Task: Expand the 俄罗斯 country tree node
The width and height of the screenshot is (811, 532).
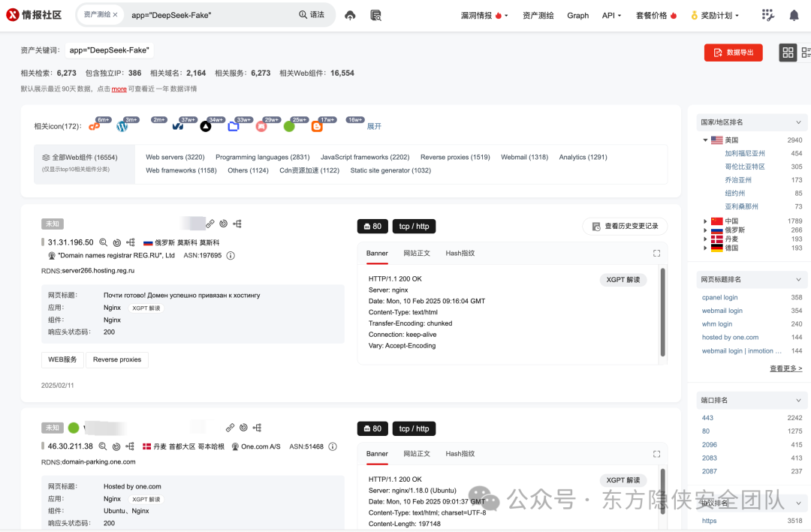Action: coord(705,230)
